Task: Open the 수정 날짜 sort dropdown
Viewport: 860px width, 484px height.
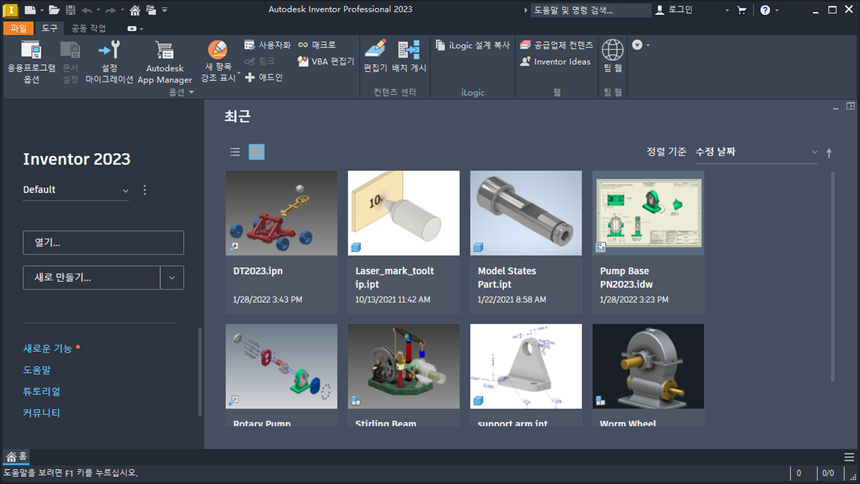Action: (756, 152)
